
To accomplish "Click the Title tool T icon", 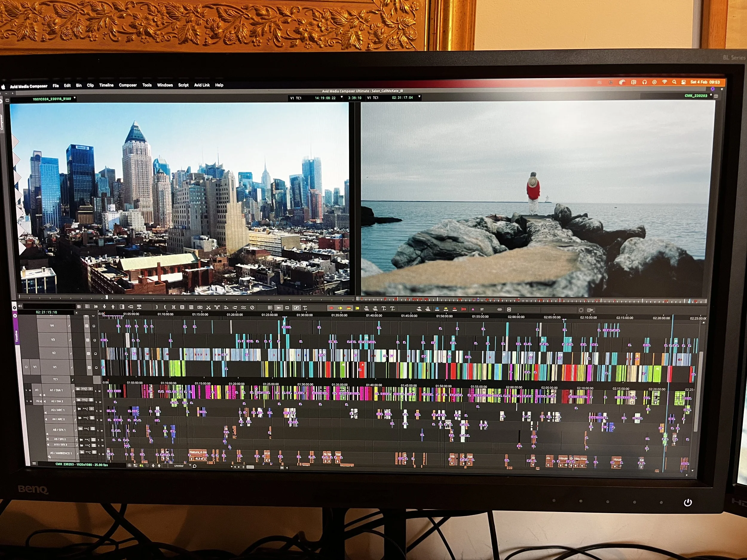I will pyautogui.click(x=305, y=308).
